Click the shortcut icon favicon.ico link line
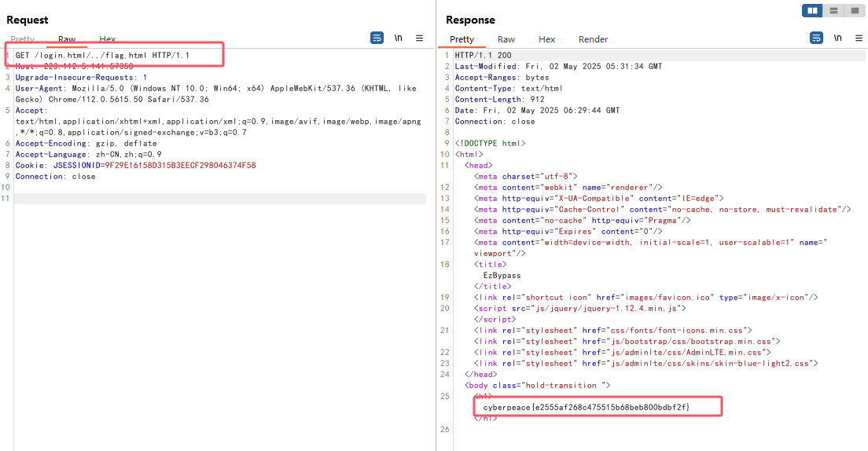The width and height of the screenshot is (868, 451). click(x=646, y=297)
